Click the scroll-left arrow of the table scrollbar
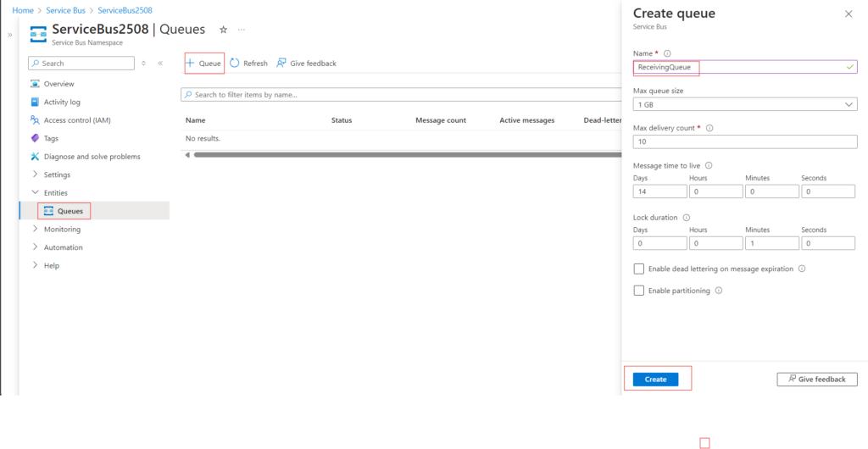 (187, 155)
